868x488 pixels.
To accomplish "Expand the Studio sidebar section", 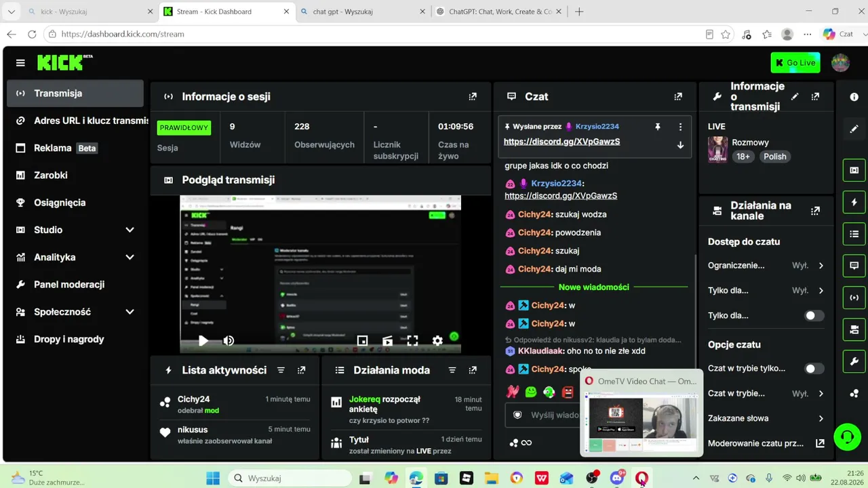I will (75, 230).
